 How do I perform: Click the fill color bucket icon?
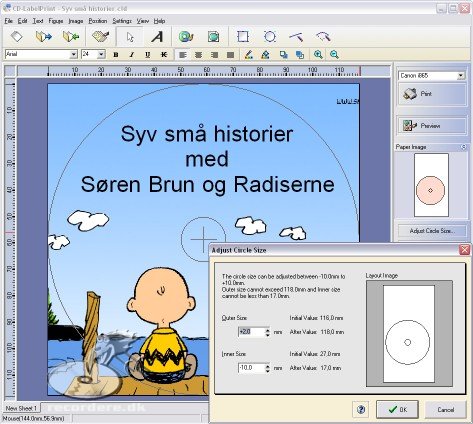click(265, 55)
